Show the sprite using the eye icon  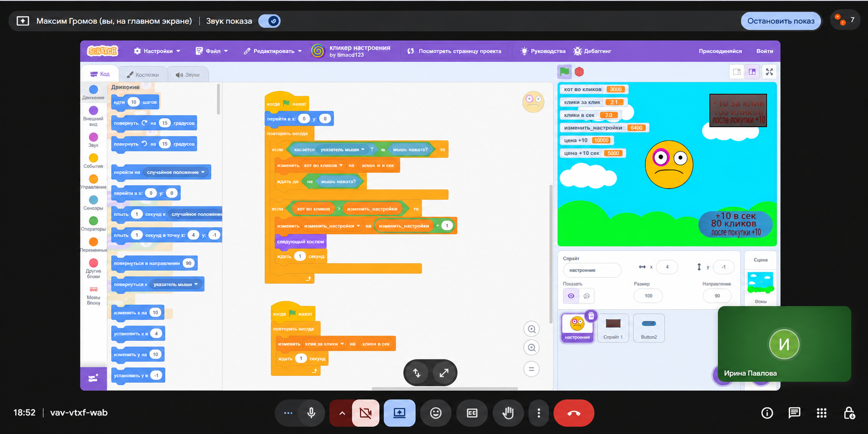[571, 296]
